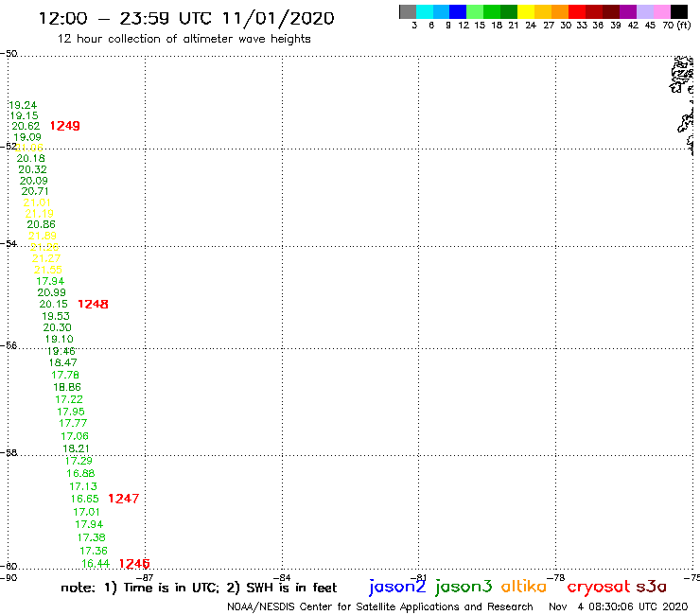
Task: Select the yellow swatch in the wave height legend
Action: pos(526,11)
